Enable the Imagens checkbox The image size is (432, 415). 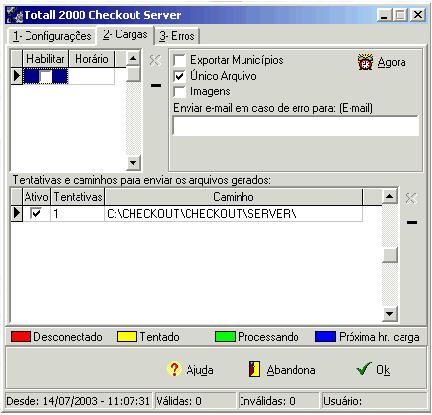(x=179, y=92)
